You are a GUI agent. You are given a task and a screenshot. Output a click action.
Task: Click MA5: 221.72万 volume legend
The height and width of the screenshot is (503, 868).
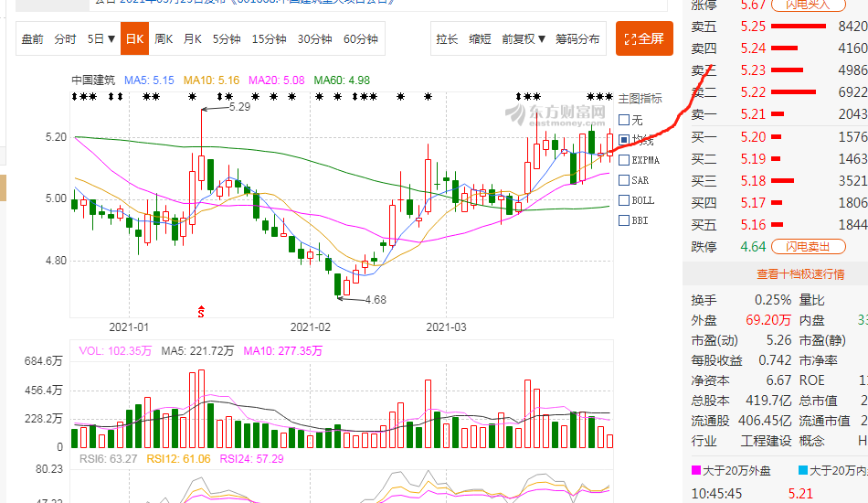pyautogui.click(x=197, y=350)
